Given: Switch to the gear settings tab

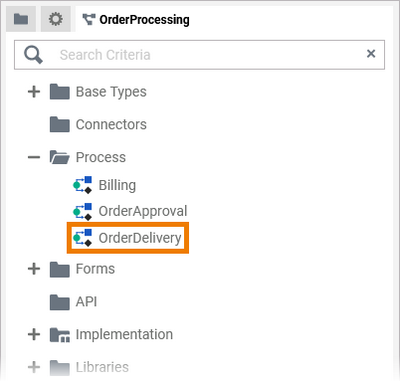Looking at the screenshot, I should 56,19.
